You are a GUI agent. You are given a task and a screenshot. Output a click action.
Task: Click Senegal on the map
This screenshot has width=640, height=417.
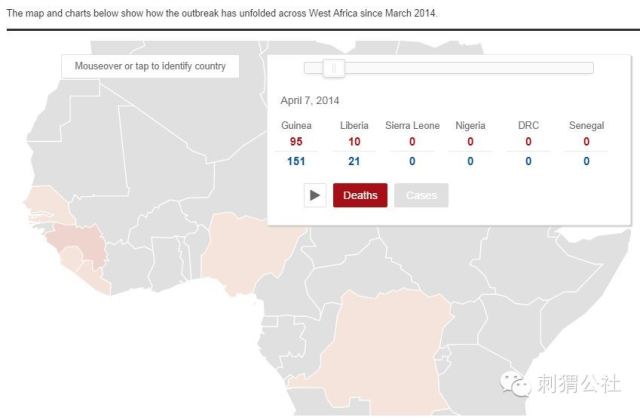click(46, 203)
